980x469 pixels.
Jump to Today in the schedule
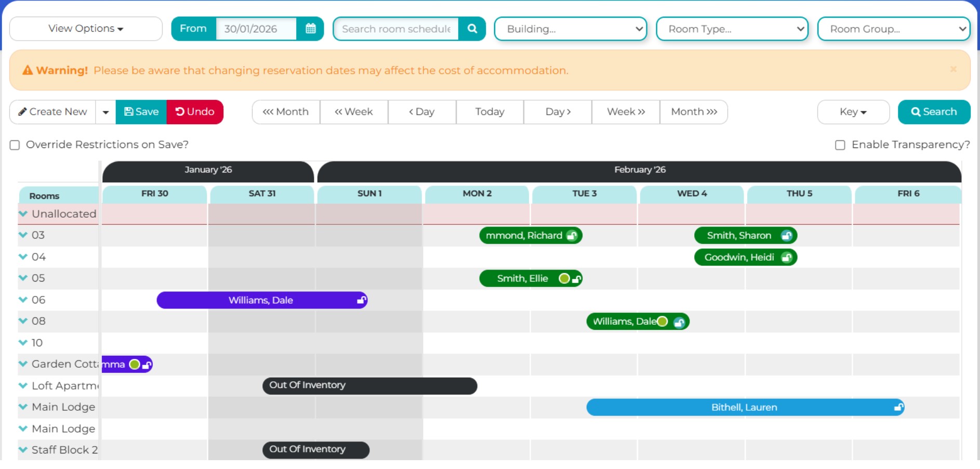click(x=489, y=112)
